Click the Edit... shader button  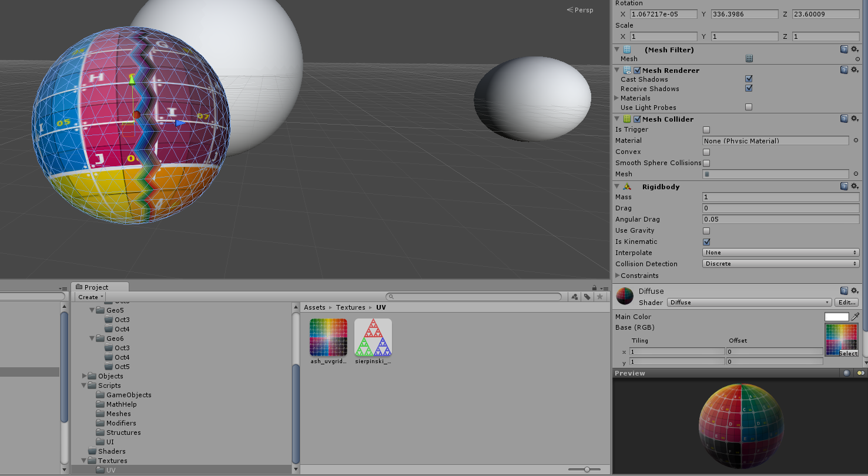pos(847,302)
